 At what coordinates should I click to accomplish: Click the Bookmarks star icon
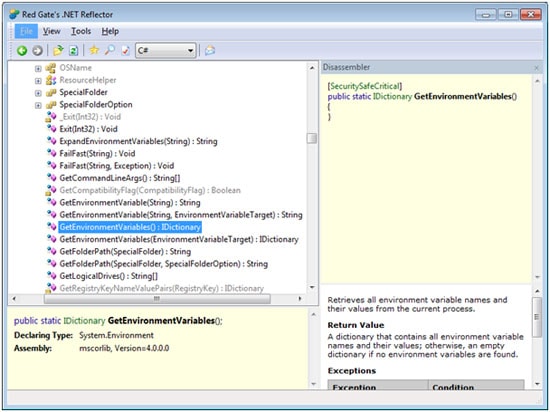pyautogui.click(x=94, y=50)
